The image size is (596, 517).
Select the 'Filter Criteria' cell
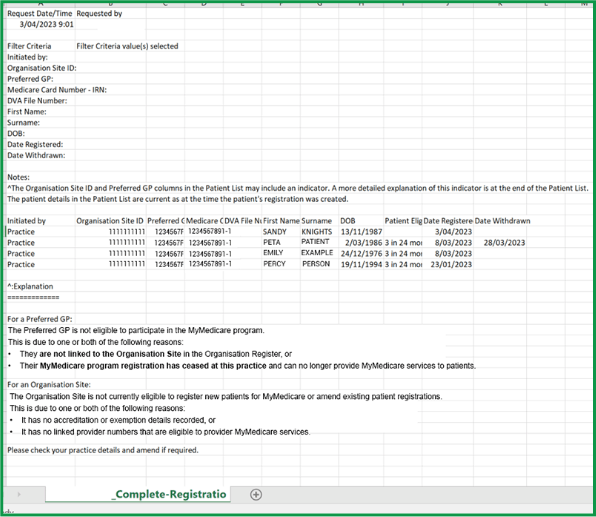point(29,46)
